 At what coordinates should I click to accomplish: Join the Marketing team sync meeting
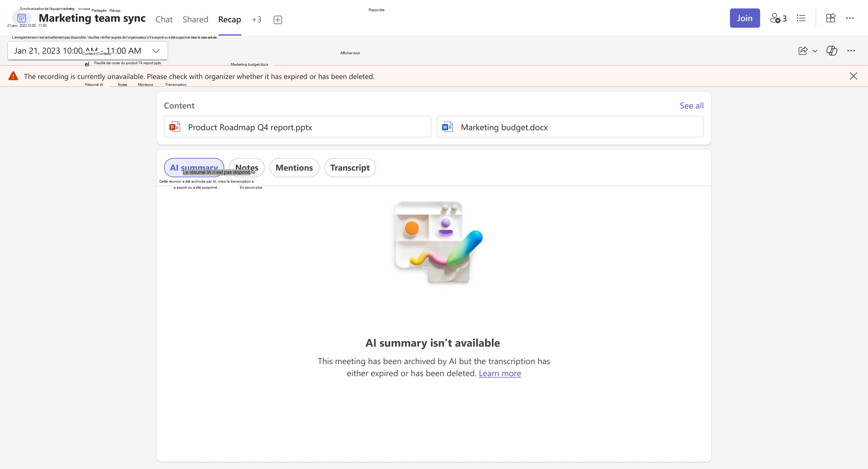pos(745,18)
